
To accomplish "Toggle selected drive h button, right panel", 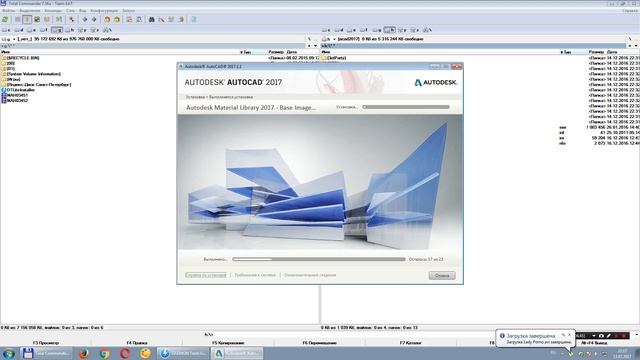I will 389,30.
